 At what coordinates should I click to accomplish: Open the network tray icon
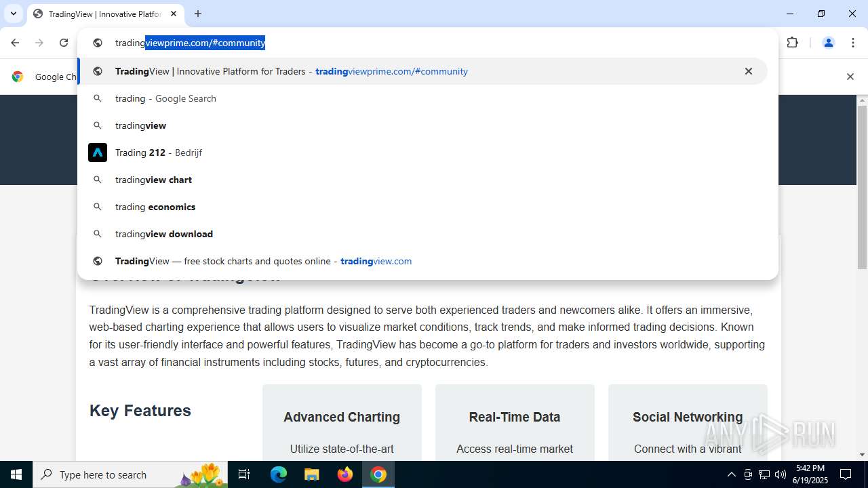(x=764, y=474)
